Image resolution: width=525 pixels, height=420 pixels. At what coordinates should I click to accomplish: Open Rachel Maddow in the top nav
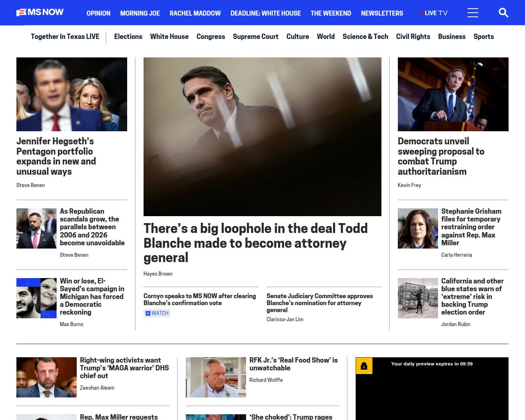click(x=195, y=13)
